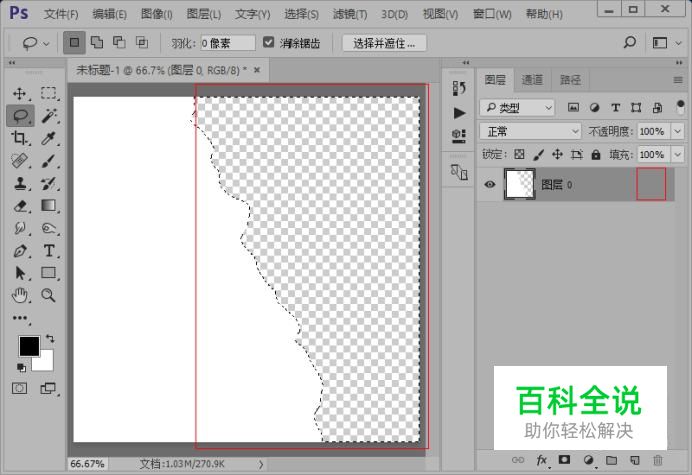Toggle the anti-alias checkbox
The width and height of the screenshot is (692, 475).
click(268, 42)
